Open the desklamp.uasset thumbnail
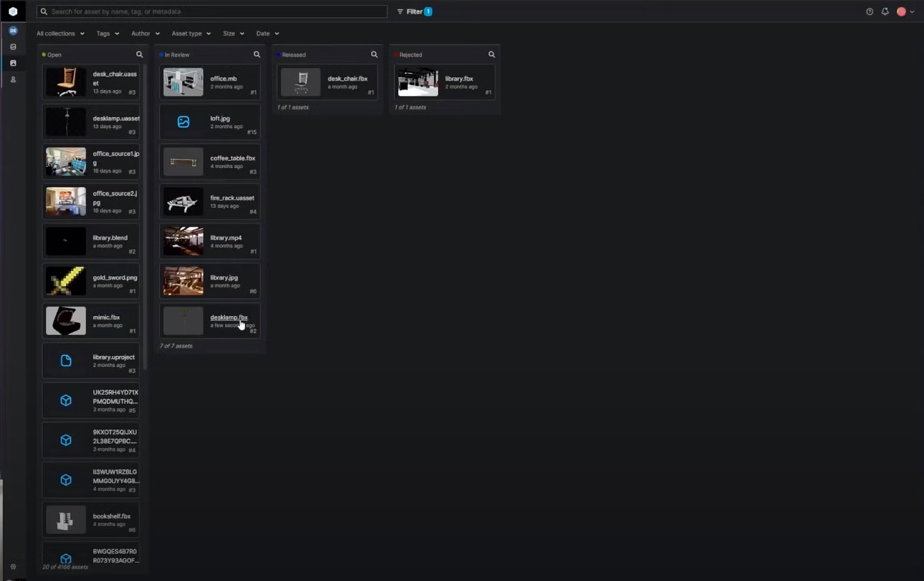 coord(66,122)
